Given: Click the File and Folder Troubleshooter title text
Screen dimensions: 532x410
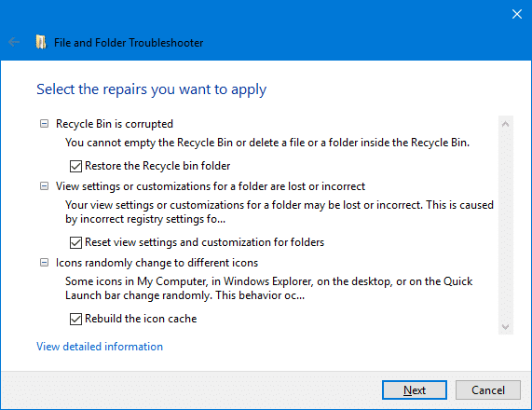Looking at the screenshot, I should tap(129, 43).
